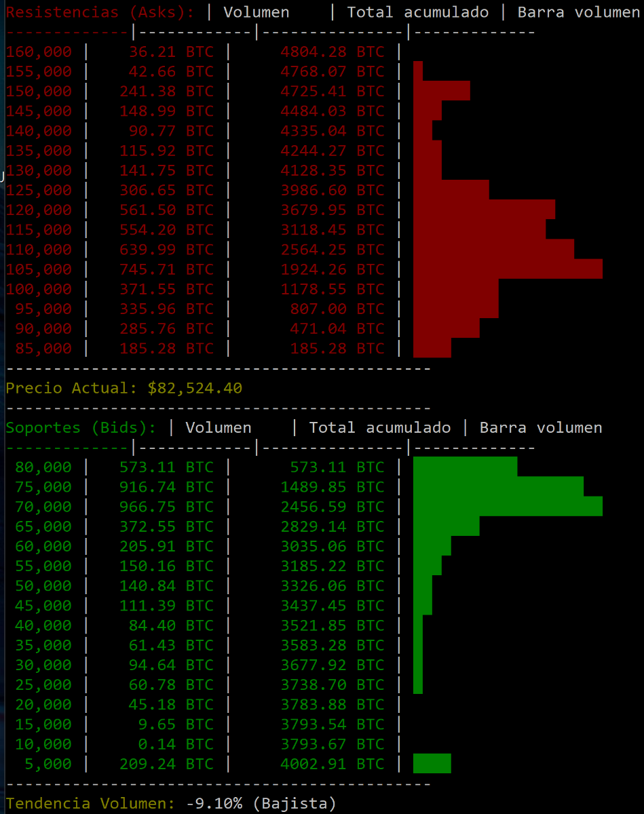644x814 pixels.
Task: Click bid volume 916.74 BTC
Action: click(x=166, y=487)
